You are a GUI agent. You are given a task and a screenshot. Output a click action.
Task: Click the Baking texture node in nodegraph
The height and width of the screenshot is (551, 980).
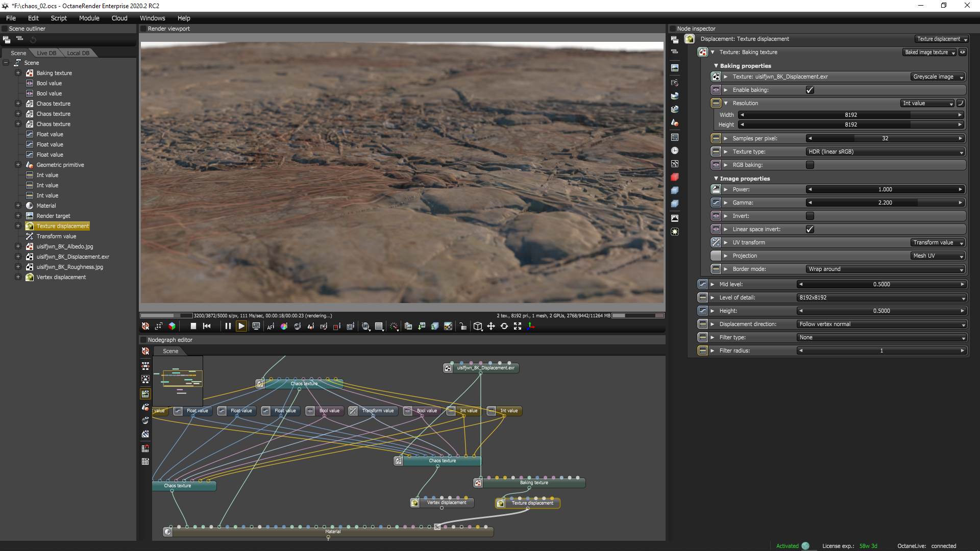(533, 483)
